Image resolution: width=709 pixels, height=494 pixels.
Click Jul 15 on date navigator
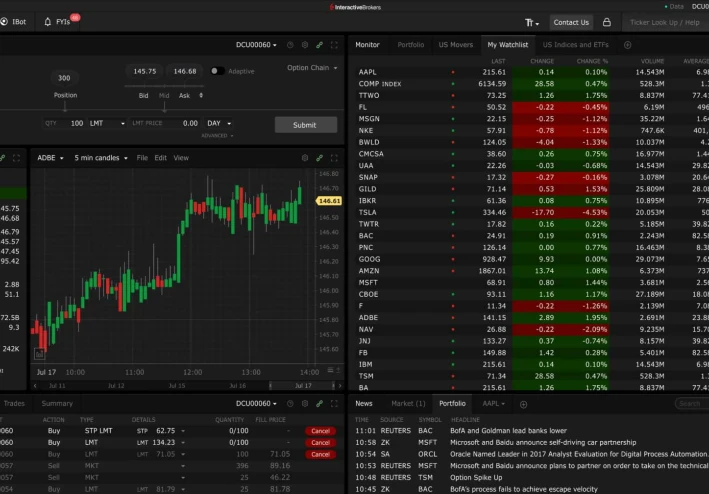click(177, 386)
